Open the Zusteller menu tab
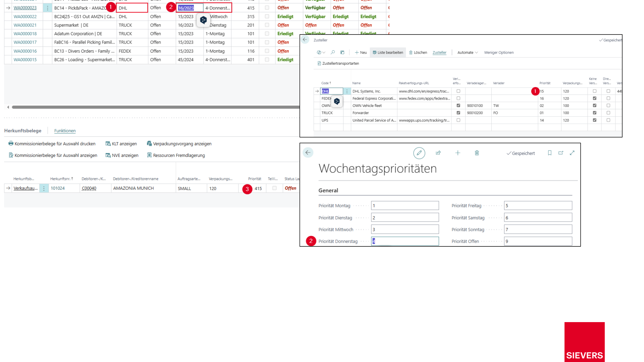Viewport: 644px width, 362px height. (x=439, y=52)
